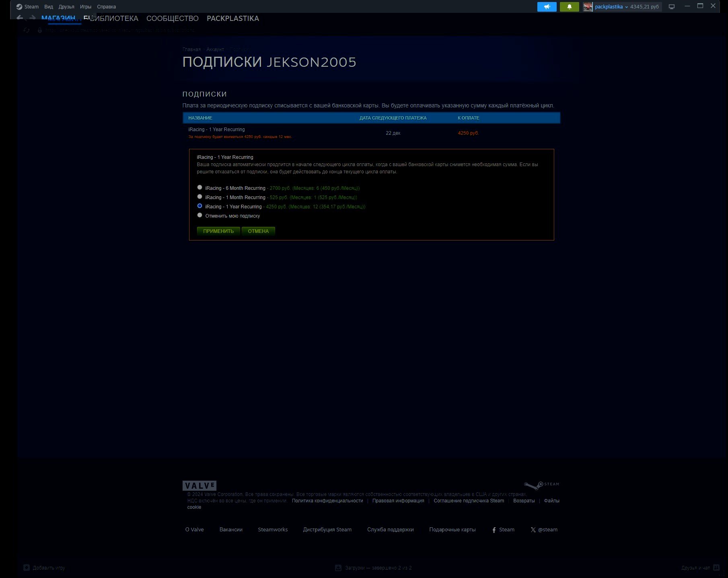Open the Вид menu

click(x=48, y=7)
